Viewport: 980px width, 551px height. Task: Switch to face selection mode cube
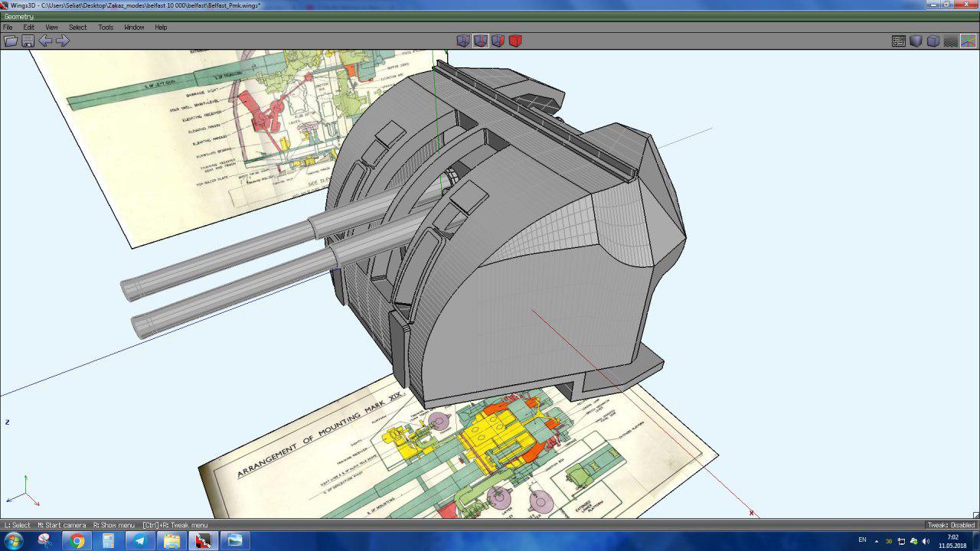(x=498, y=41)
